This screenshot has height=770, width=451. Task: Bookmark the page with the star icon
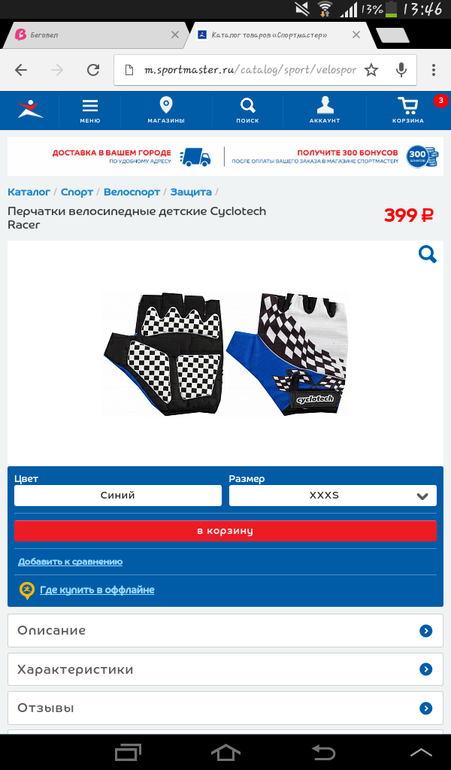(371, 70)
